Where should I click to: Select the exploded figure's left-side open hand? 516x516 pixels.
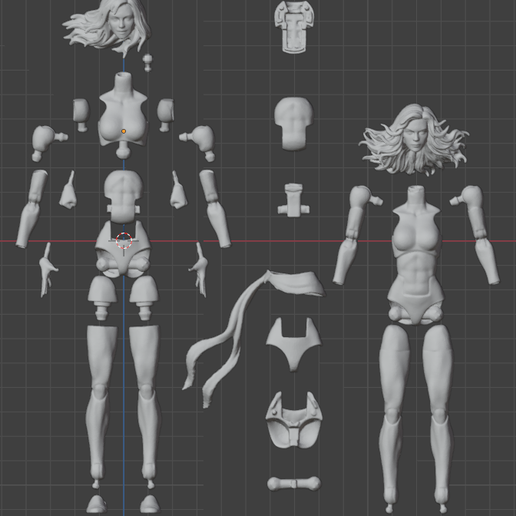[48, 270]
